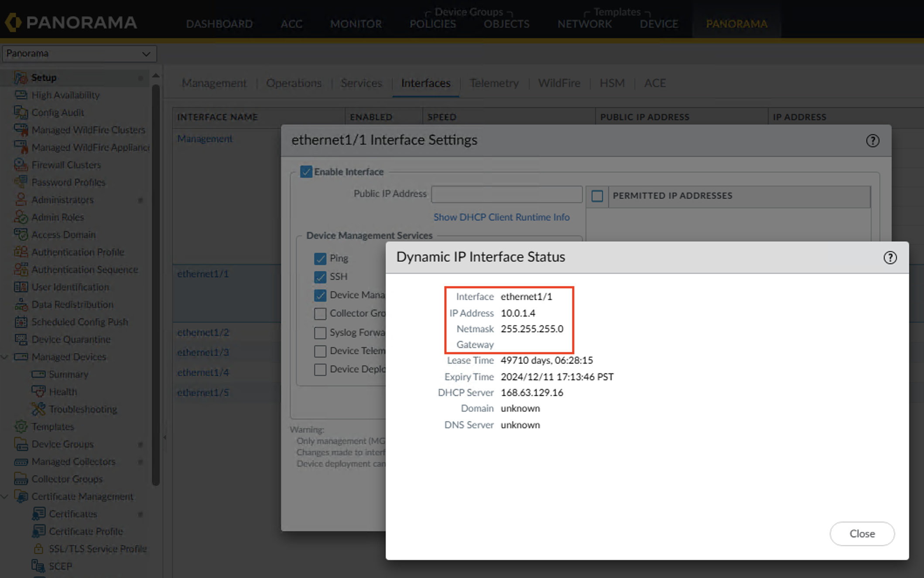Viewport: 924px width, 578px height.
Task: Click the Config Audit icon
Action: [x=21, y=112]
